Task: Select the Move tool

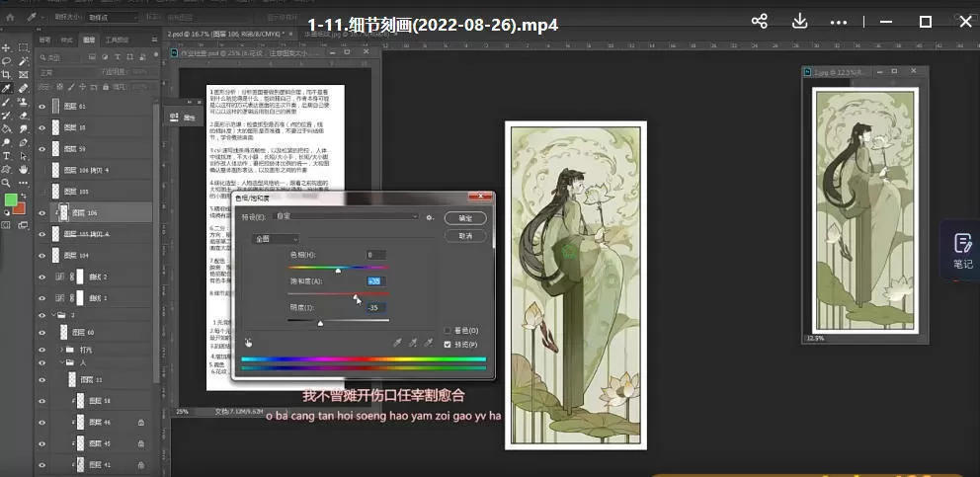Action: pyautogui.click(x=6, y=47)
